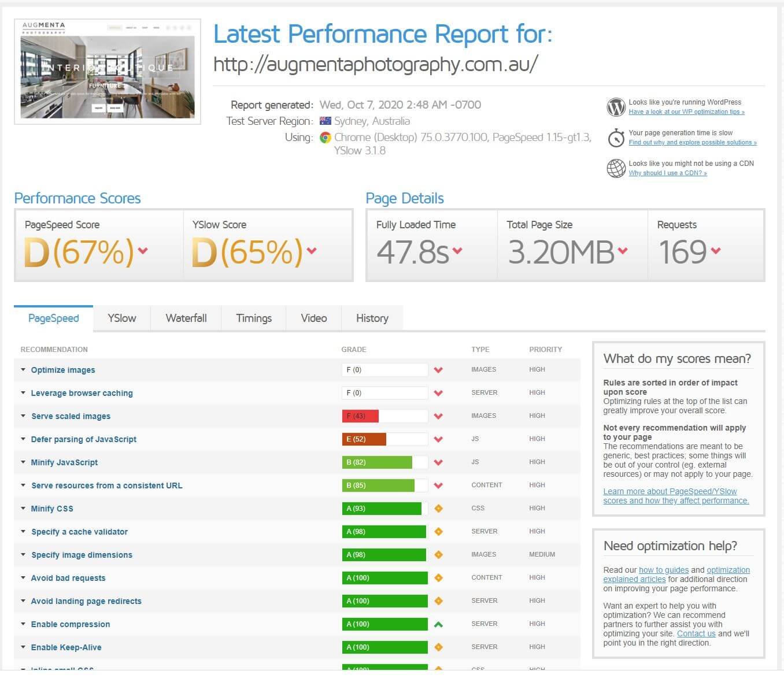The image size is (784, 682).
Task: Click the orange diamond for Specify a cache validator
Action: (x=438, y=532)
